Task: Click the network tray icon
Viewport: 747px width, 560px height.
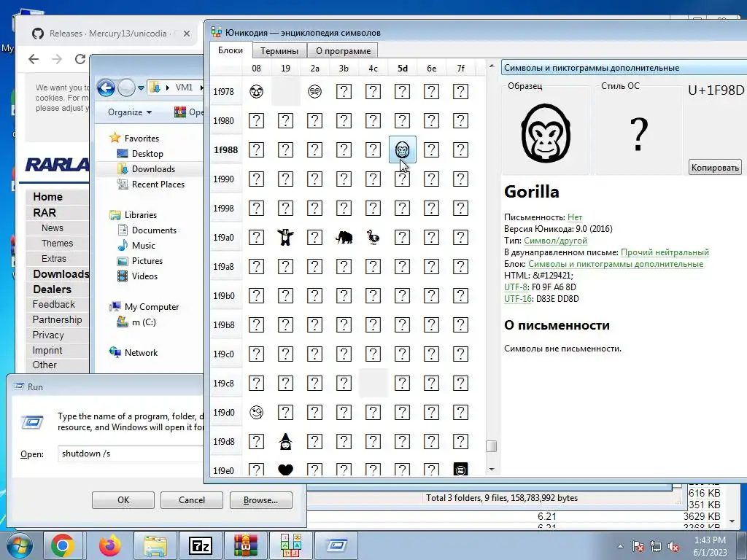Action: click(656, 546)
